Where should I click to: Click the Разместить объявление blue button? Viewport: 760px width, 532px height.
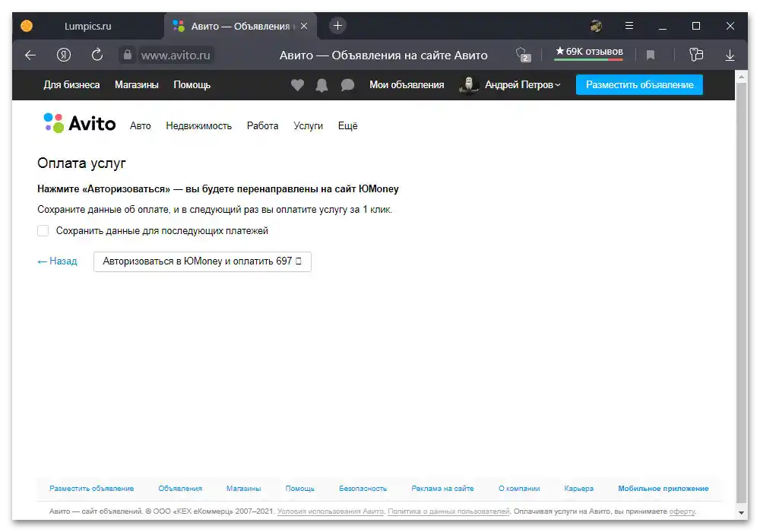pos(639,85)
